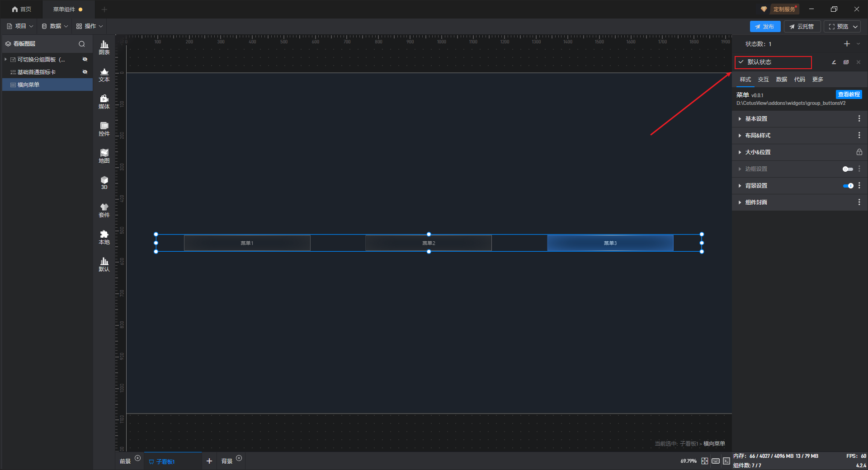Image resolution: width=868 pixels, height=470 pixels.
Task: Expand the 布局&样式 section
Action: [740, 136]
